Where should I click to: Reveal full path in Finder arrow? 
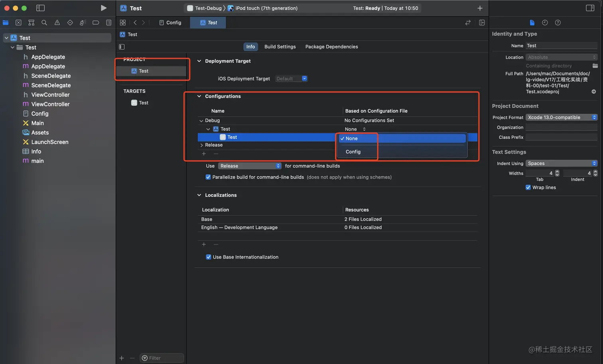click(594, 92)
